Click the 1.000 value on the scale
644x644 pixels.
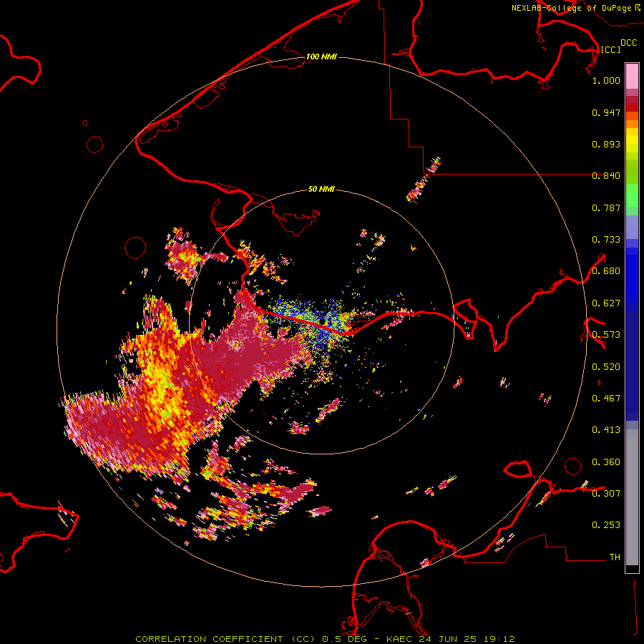[x=606, y=80]
